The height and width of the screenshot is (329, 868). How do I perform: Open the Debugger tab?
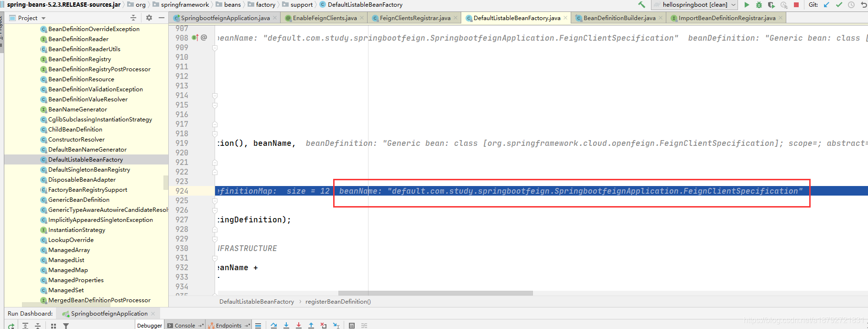(x=150, y=326)
